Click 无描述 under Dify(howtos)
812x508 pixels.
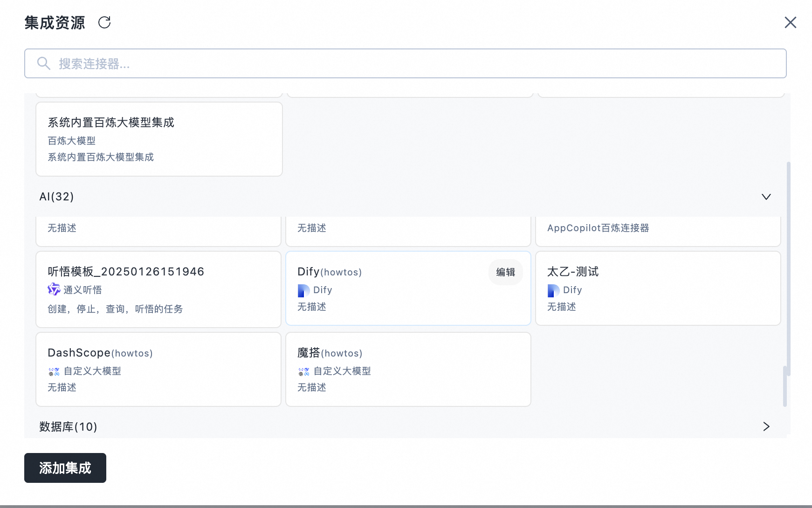(x=312, y=307)
